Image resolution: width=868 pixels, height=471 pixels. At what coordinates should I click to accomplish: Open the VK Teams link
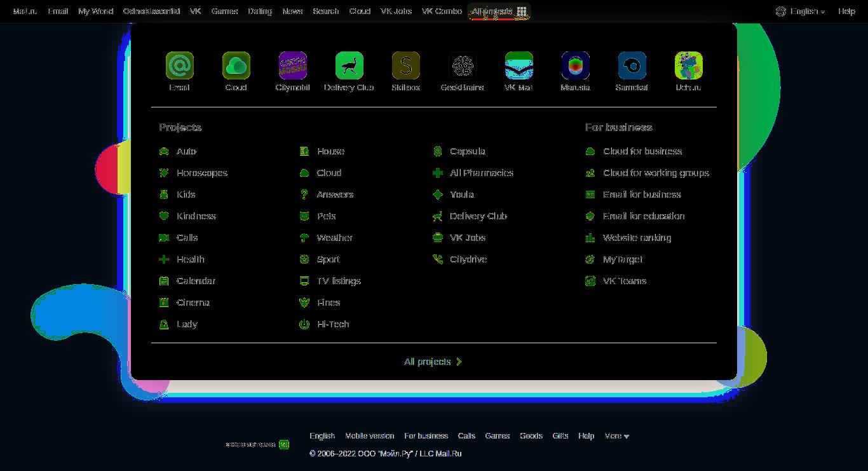point(625,281)
